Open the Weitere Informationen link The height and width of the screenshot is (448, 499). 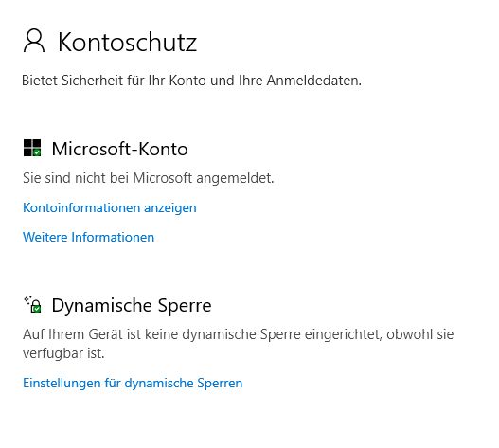(x=88, y=237)
